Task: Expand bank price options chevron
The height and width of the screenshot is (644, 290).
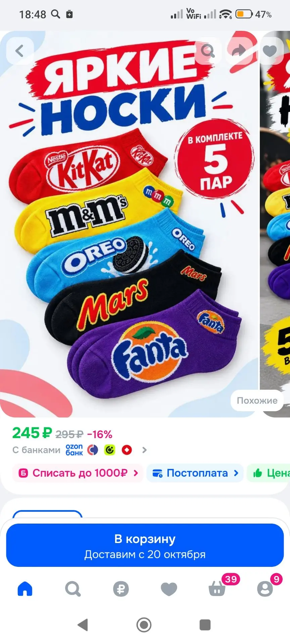Action: [144, 450]
